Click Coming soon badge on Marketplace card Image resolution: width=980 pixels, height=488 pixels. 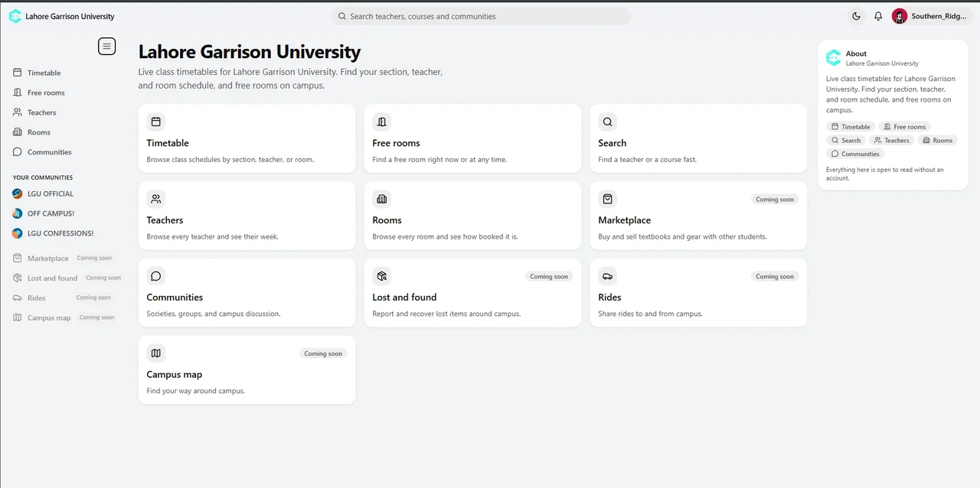[775, 199]
